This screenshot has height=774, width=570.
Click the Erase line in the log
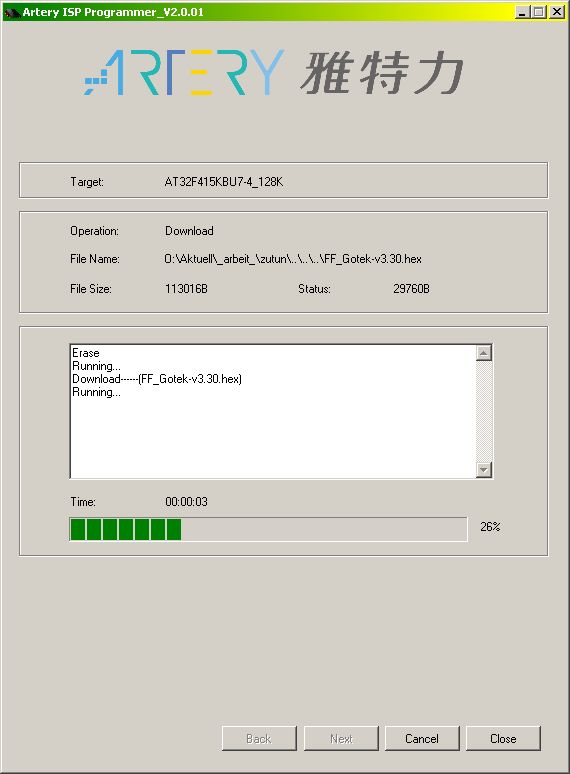click(x=86, y=353)
